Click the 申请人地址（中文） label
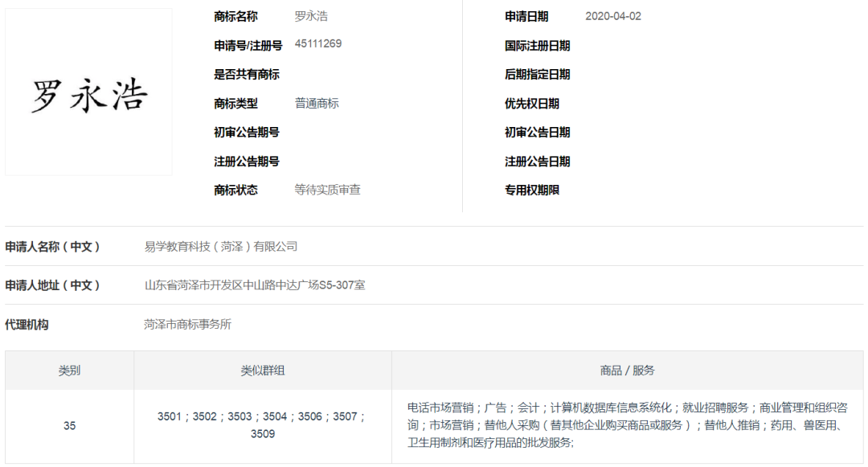 pos(52,285)
